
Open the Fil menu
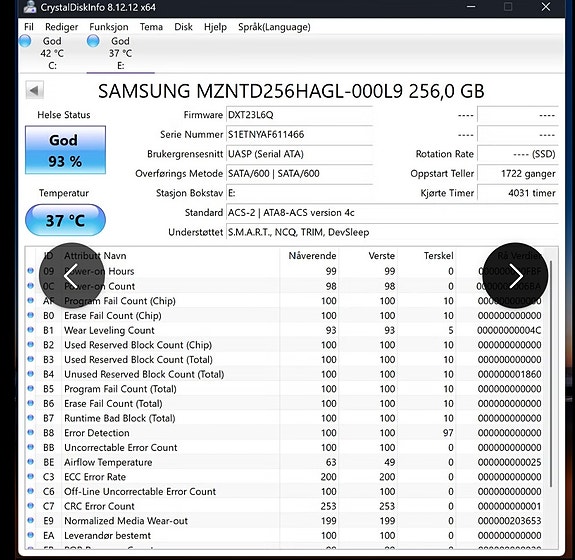(29, 27)
